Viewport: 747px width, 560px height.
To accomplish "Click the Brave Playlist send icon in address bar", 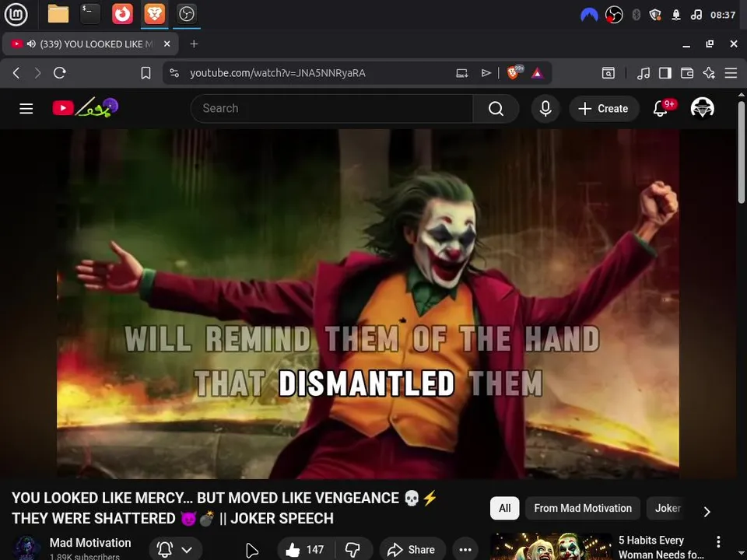I will coord(486,73).
